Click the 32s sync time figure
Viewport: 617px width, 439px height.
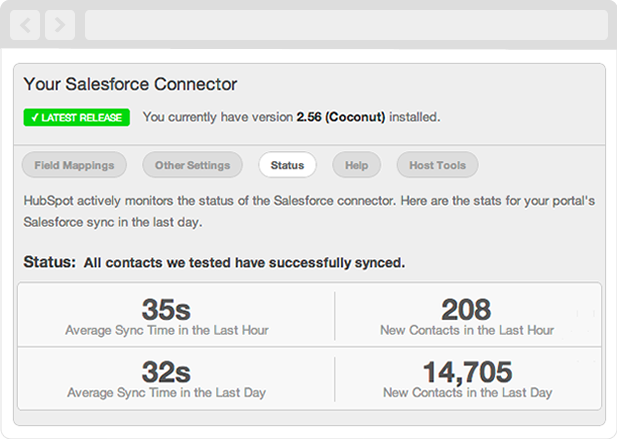point(166,372)
